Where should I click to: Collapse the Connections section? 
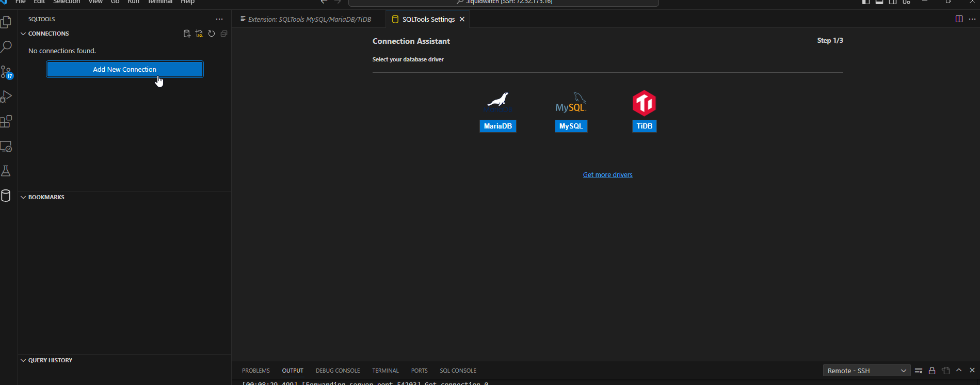(x=23, y=34)
